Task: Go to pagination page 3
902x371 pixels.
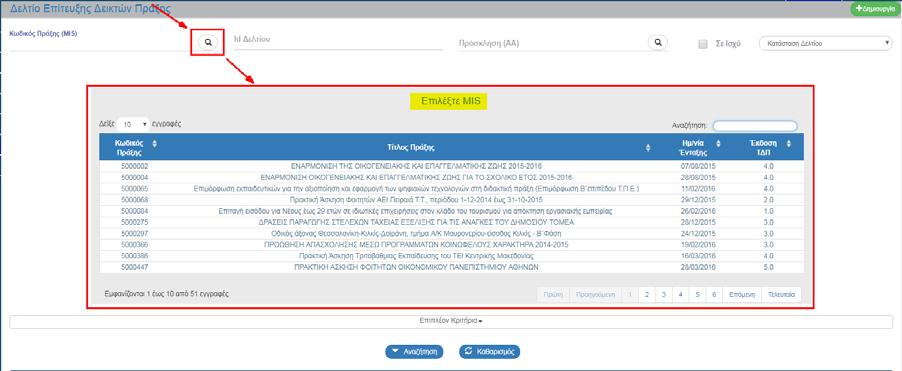Action: [664, 294]
